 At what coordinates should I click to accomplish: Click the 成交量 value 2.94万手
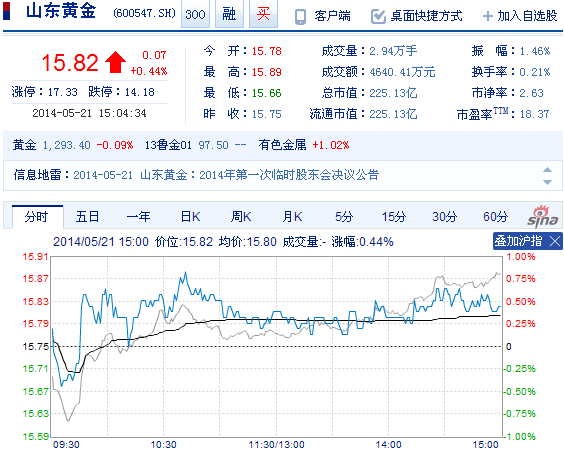coord(393,51)
